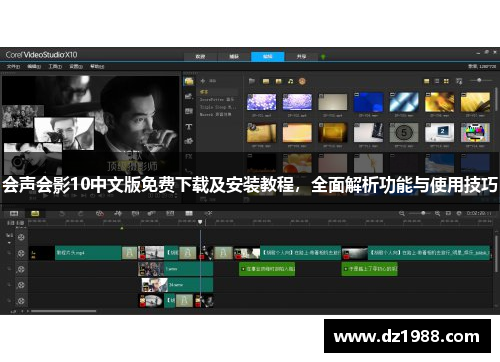Open the File menu
The image size is (500, 362).
13,66
